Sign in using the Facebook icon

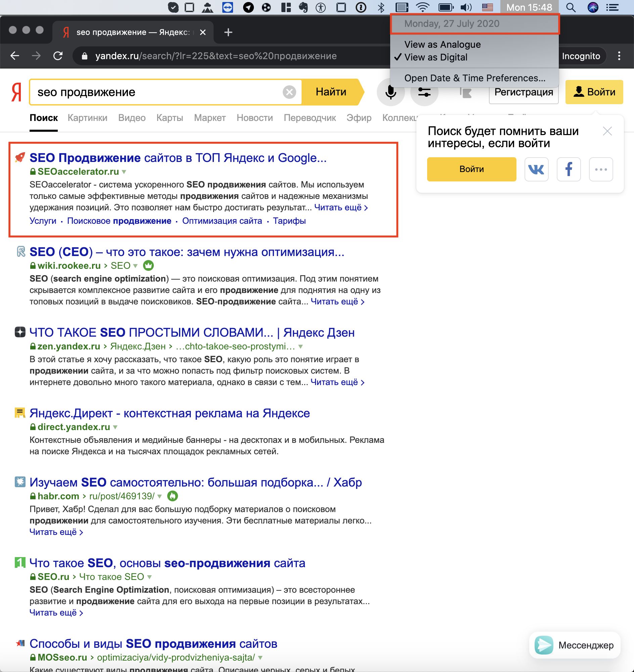point(569,169)
